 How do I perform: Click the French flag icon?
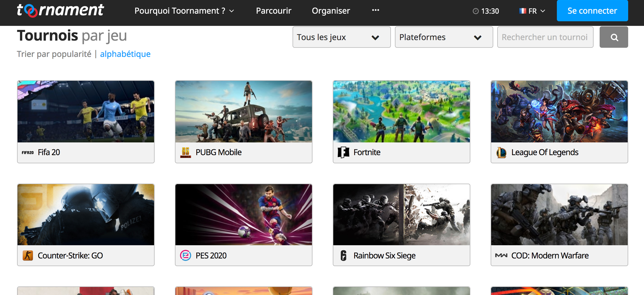pos(523,11)
